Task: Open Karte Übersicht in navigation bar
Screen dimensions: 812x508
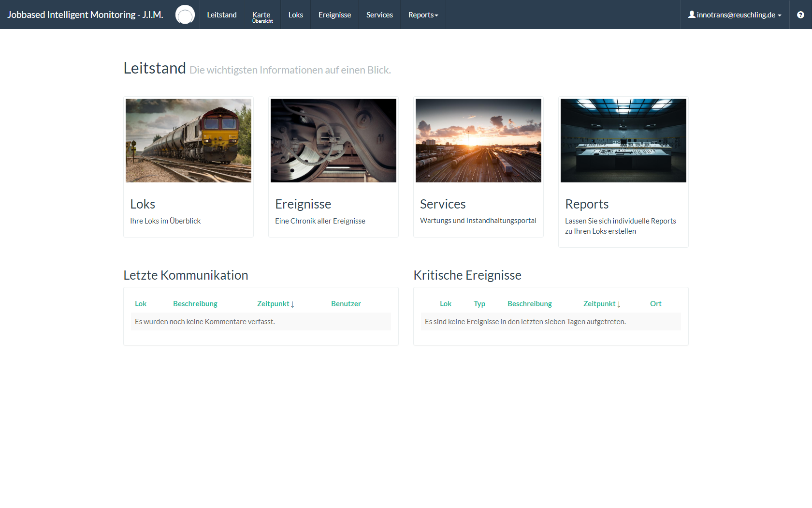Action: coord(262,16)
